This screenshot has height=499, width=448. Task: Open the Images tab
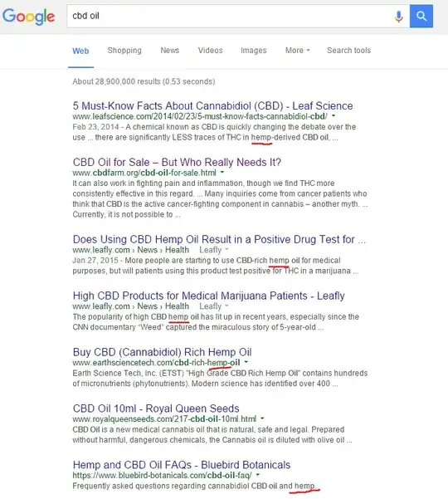coord(253,51)
